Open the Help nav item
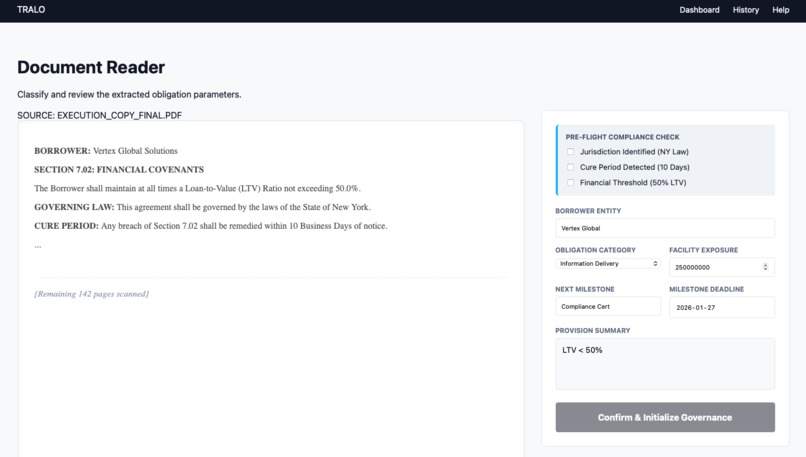The width and height of the screenshot is (806, 457). pos(780,10)
